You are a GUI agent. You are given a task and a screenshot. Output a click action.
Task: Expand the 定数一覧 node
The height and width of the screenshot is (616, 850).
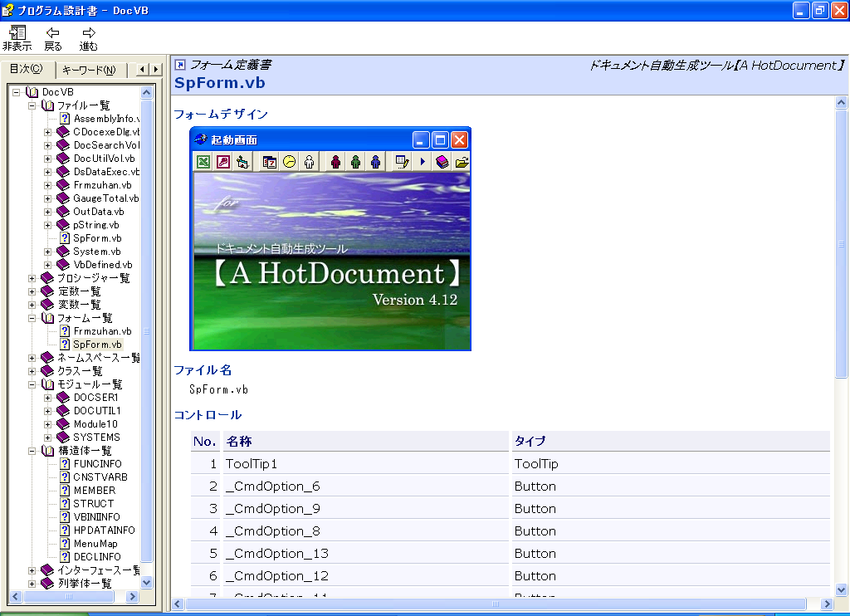(x=32, y=291)
